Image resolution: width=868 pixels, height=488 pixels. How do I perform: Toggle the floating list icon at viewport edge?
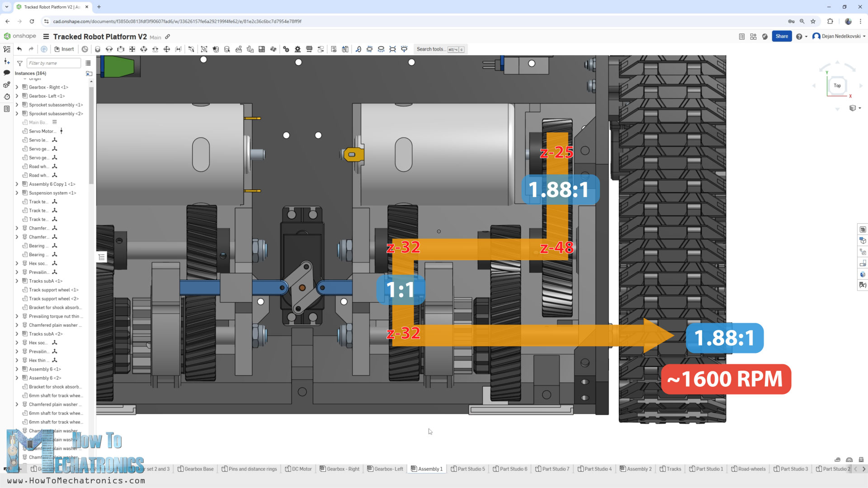point(102,257)
